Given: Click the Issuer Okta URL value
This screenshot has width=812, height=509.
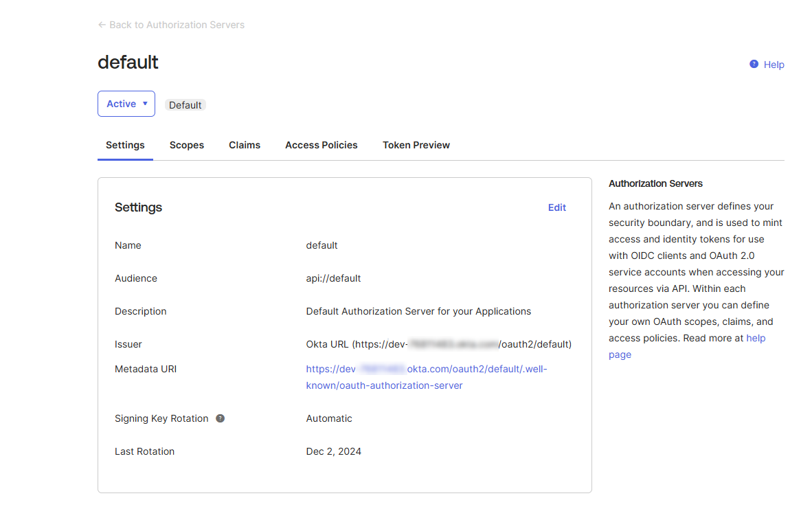Looking at the screenshot, I should tap(438, 344).
